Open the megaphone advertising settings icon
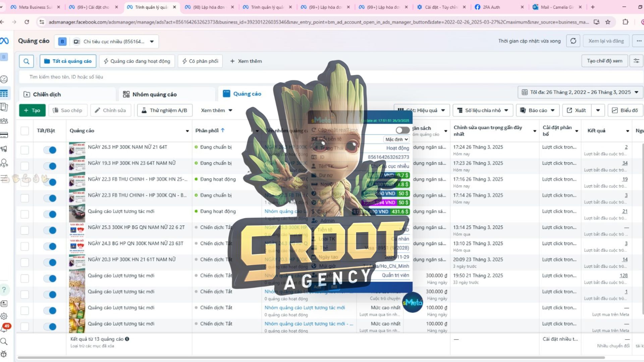 (x=4, y=149)
